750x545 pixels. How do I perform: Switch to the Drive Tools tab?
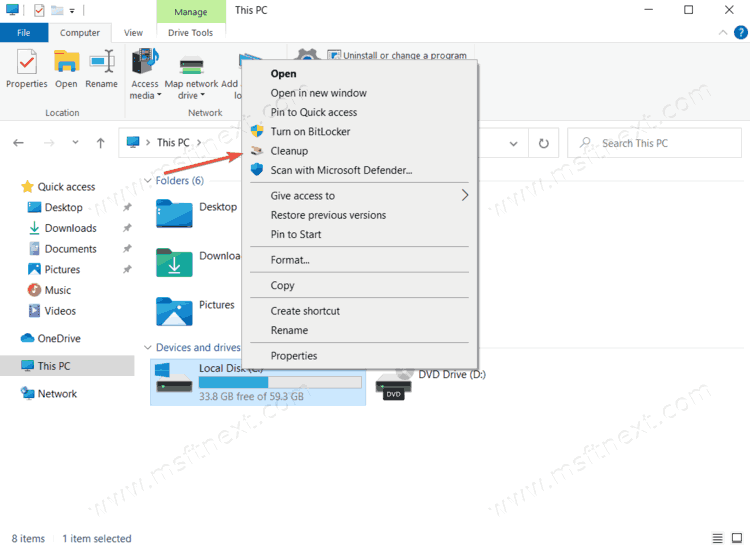coord(190,33)
